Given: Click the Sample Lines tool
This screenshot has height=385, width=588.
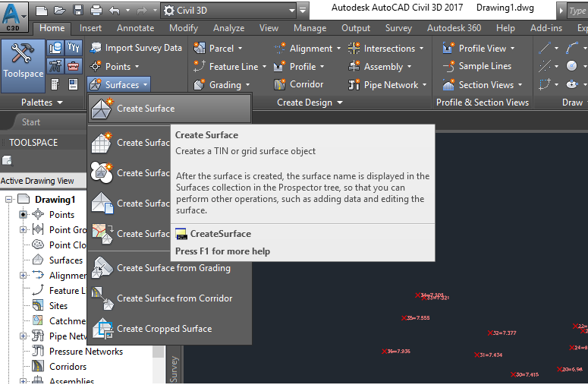Looking at the screenshot, I should pyautogui.click(x=477, y=66).
